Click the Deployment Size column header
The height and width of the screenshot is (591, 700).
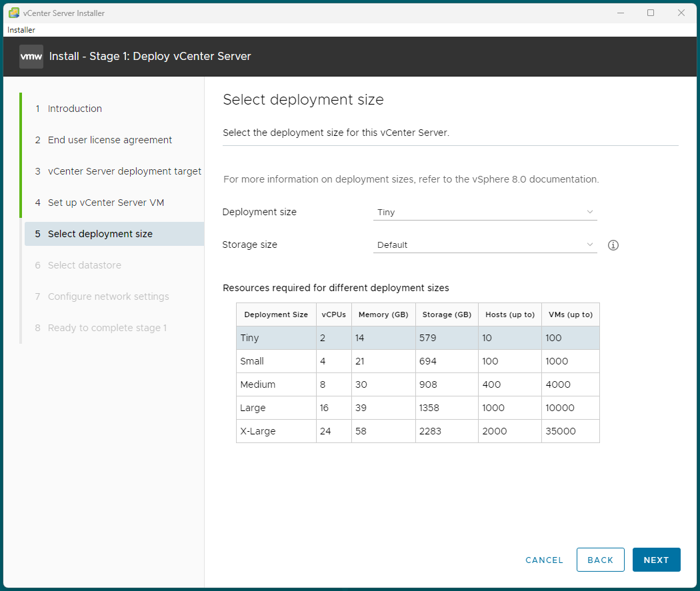277,314
